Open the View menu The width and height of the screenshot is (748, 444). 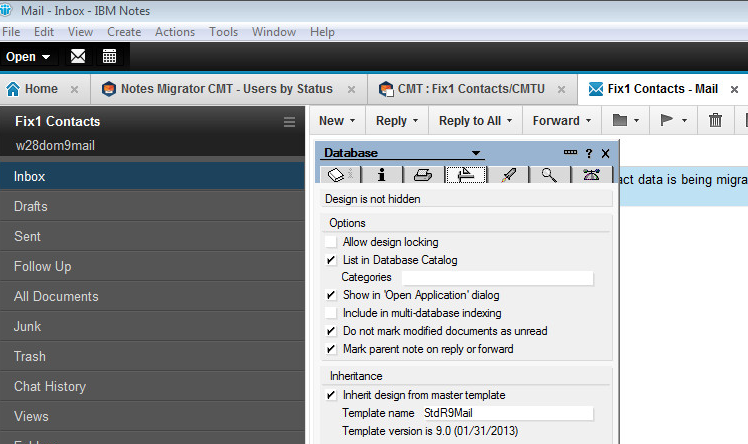[x=80, y=32]
